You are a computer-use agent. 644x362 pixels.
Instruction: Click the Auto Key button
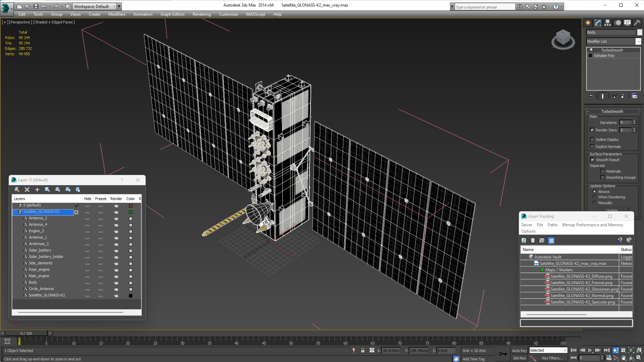519,350
